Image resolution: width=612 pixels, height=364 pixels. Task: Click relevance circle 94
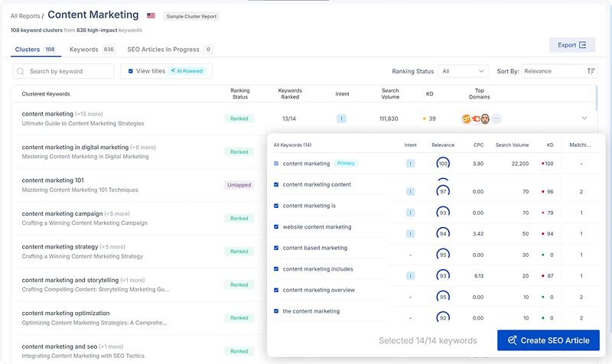point(443,234)
